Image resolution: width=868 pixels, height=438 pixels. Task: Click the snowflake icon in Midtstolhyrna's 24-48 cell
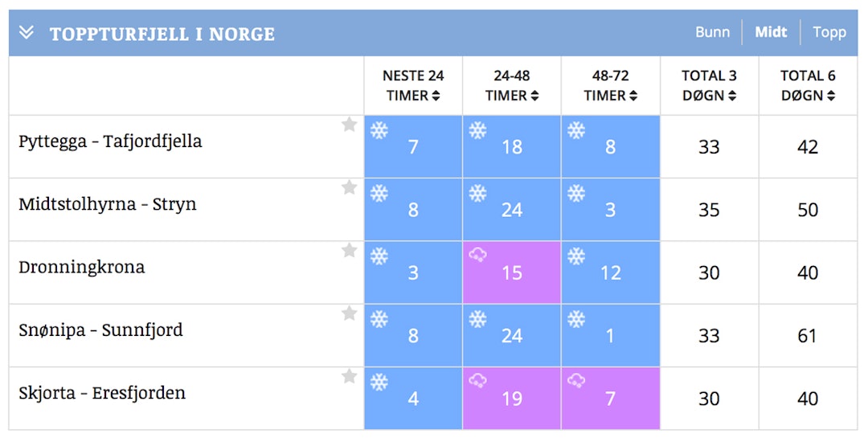pos(478,193)
